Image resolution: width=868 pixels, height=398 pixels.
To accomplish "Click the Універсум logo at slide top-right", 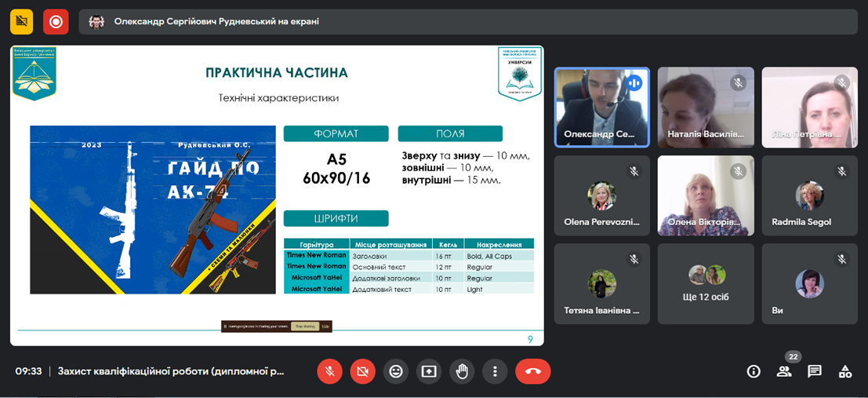I will point(519,75).
